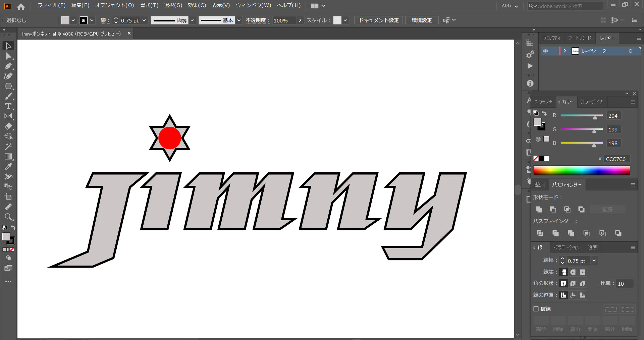Open fill color dropdown in control bar
Screen dimensions: 644x340
(73, 20)
